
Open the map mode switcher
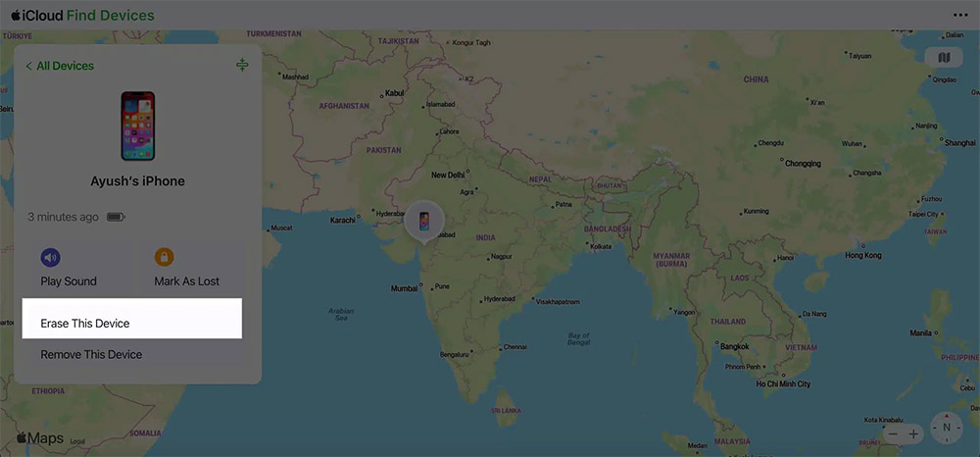(944, 58)
